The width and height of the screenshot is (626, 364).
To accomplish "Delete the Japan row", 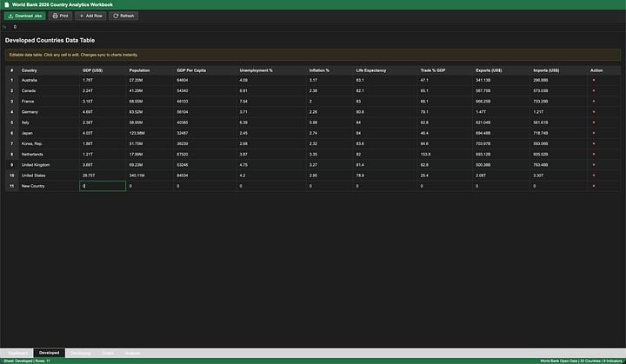I will [594, 133].
